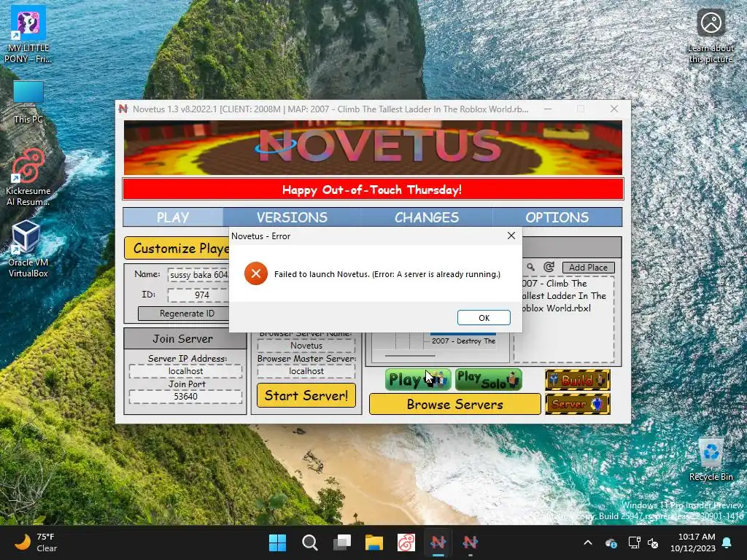Click the Play Solo button
The width and height of the screenshot is (747, 560).
click(x=488, y=379)
